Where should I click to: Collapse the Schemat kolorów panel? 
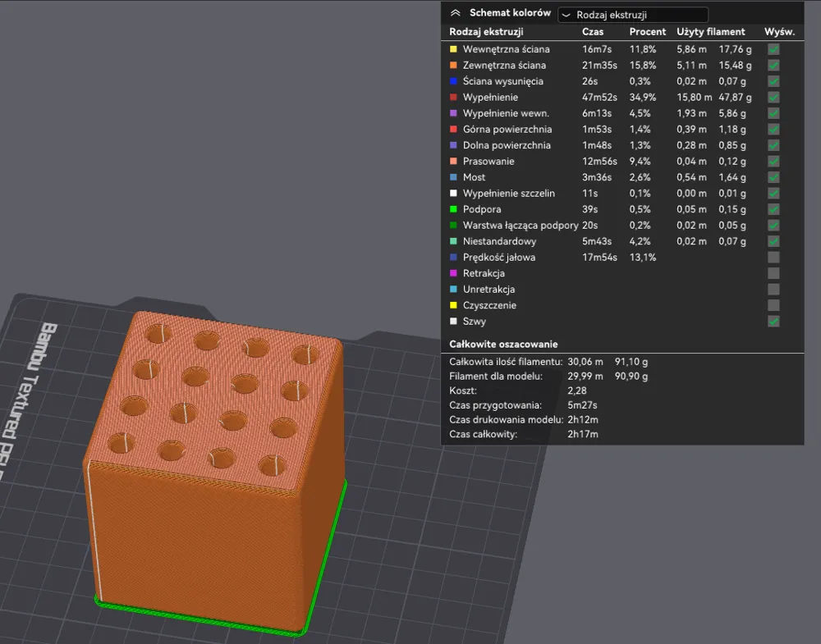pyautogui.click(x=456, y=13)
